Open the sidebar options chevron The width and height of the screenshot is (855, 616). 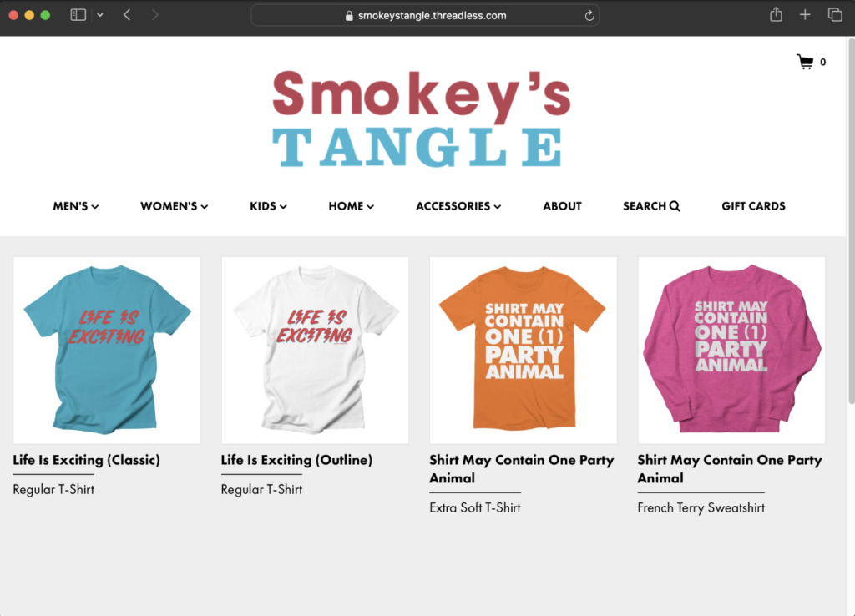click(100, 15)
